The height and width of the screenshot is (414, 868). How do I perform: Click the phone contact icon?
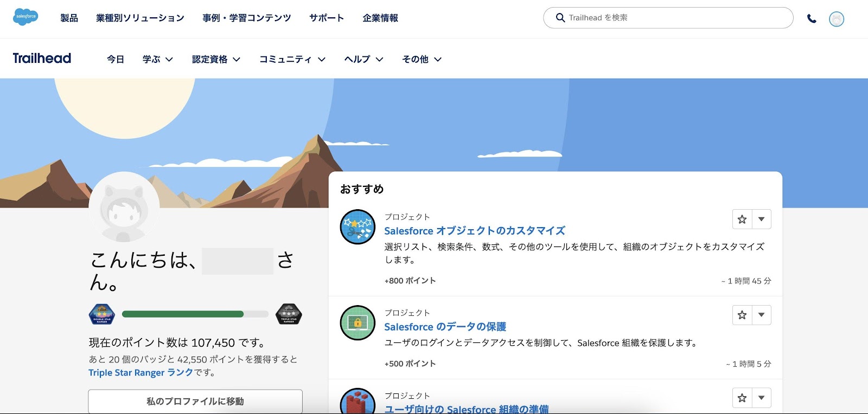point(812,18)
